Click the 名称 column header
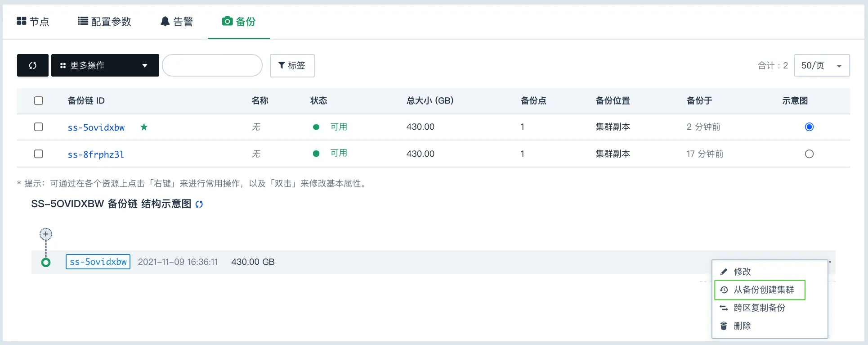This screenshot has width=868, height=345. [260, 101]
